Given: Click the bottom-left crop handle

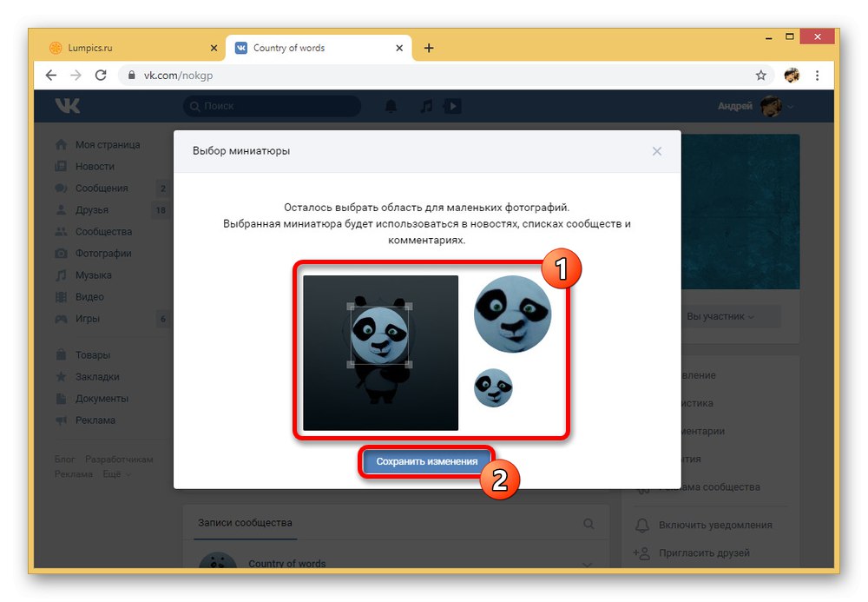Looking at the screenshot, I should [x=351, y=364].
